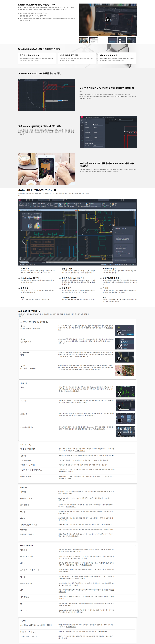Open 자세히 알아보기 link in 도구 팔레트 row
This screenshot has width=155, height=644.
tap(71, 507)
